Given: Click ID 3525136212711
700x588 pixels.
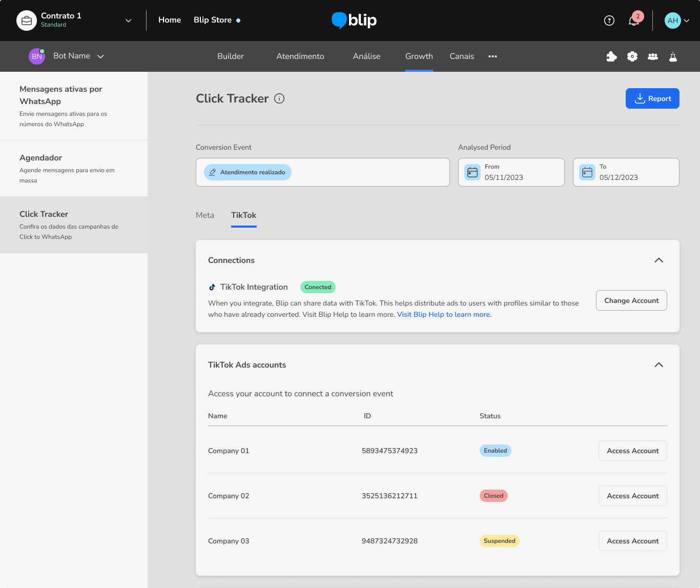Looking at the screenshot, I should click(389, 496).
